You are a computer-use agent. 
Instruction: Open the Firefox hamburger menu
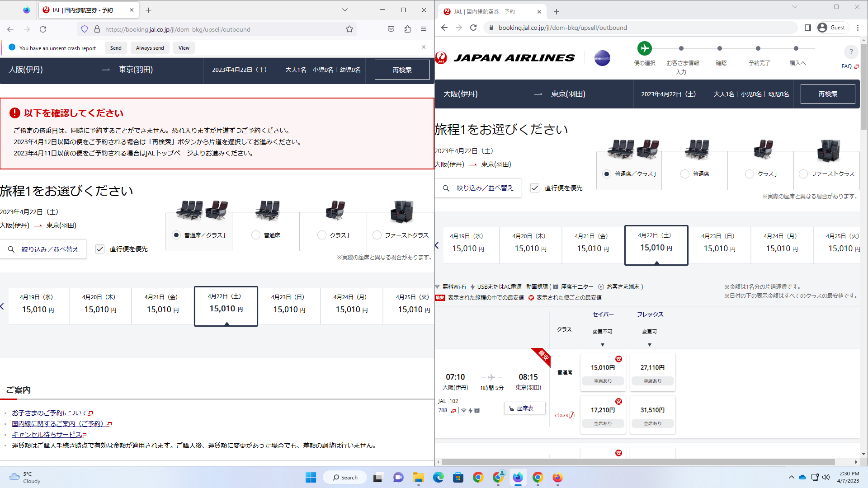424,29
